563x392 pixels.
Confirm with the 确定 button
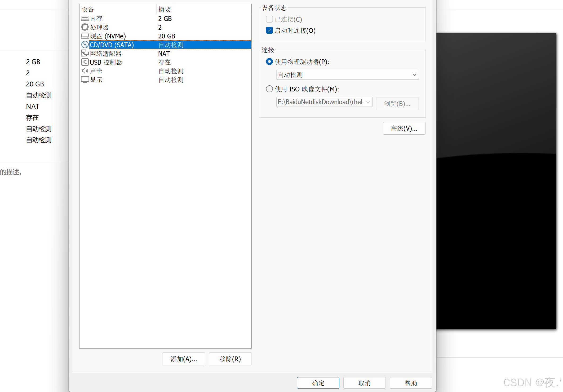click(x=318, y=383)
